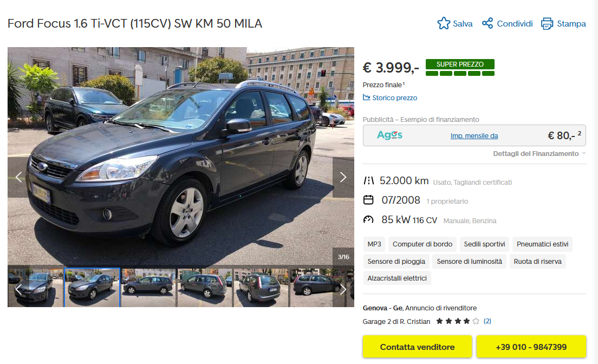Open the Condividi share icon
This screenshot has width=598, height=364.
click(x=487, y=23)
